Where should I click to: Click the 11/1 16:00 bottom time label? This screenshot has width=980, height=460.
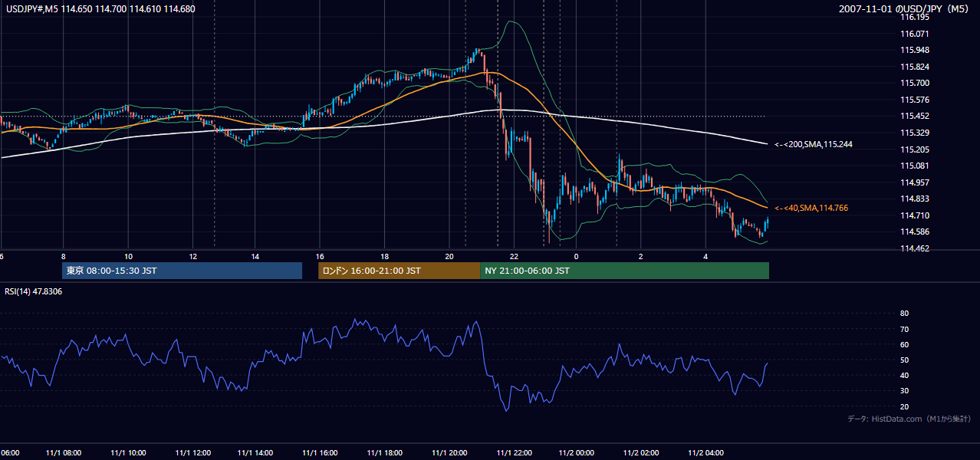[x=320, y=453]
